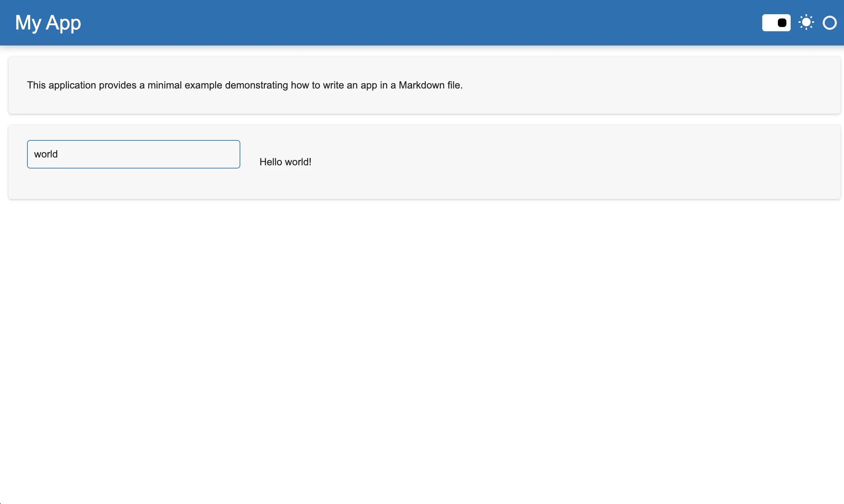
Task: Click the circular busy indicator icon
Action: coord(829,23)
